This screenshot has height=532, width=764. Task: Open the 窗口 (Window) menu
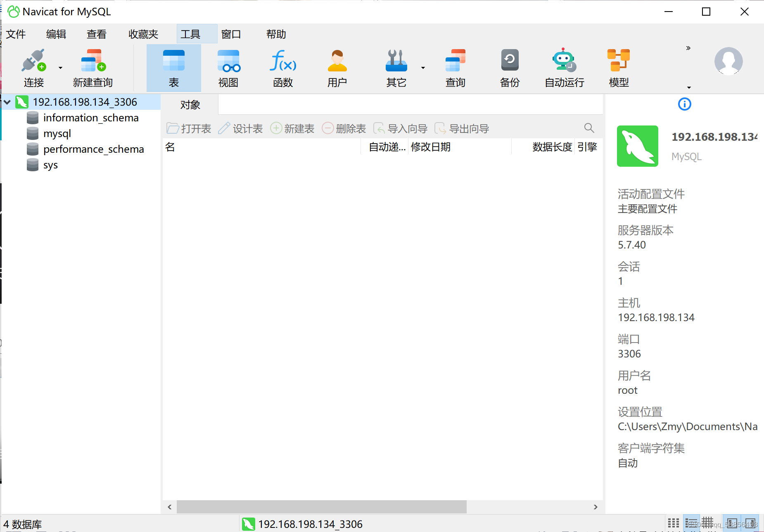[x=231, y=34]
